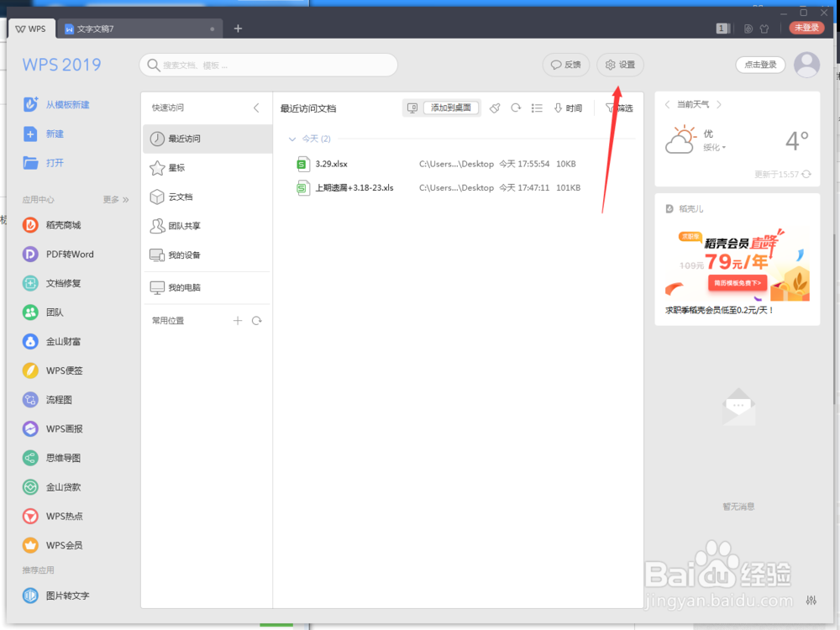The height and width of the screenshot is (630, 840).
Task: Open the 筛选 filter
Action: point(619,108)
